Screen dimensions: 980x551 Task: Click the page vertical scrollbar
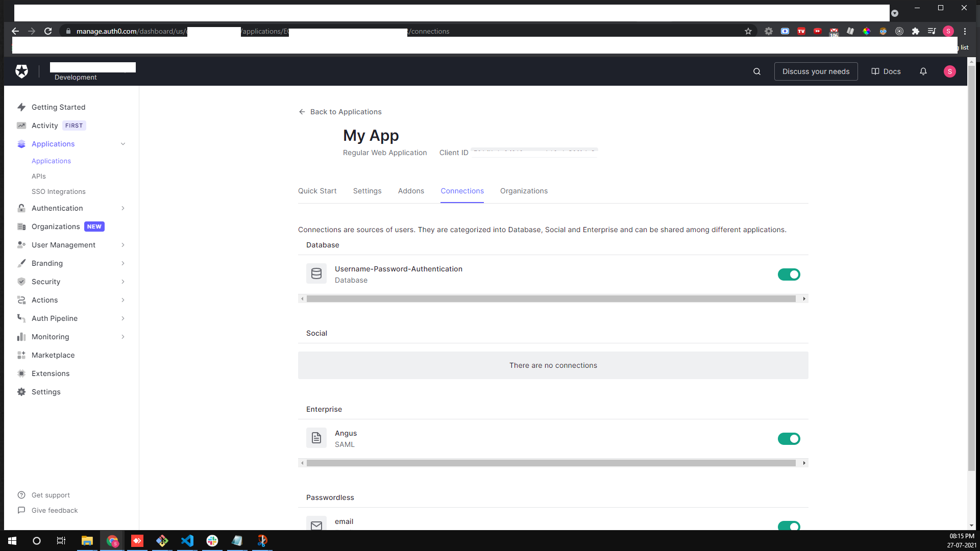click(971, 268)
